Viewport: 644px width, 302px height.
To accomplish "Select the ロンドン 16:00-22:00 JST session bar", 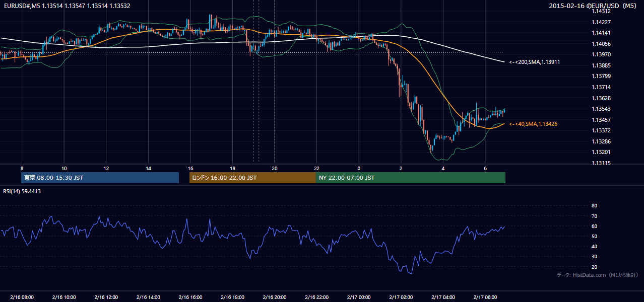I will coord(252,178).
